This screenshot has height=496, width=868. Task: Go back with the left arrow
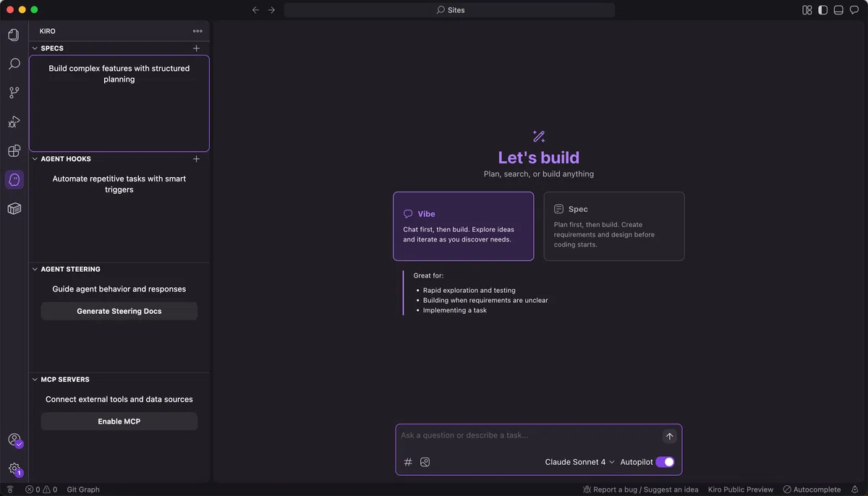point(255,10)
